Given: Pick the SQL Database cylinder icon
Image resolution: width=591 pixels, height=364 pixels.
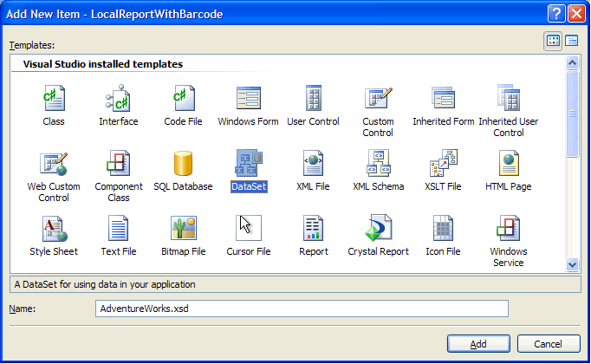Looking at the screenshot, I should 184,163.
